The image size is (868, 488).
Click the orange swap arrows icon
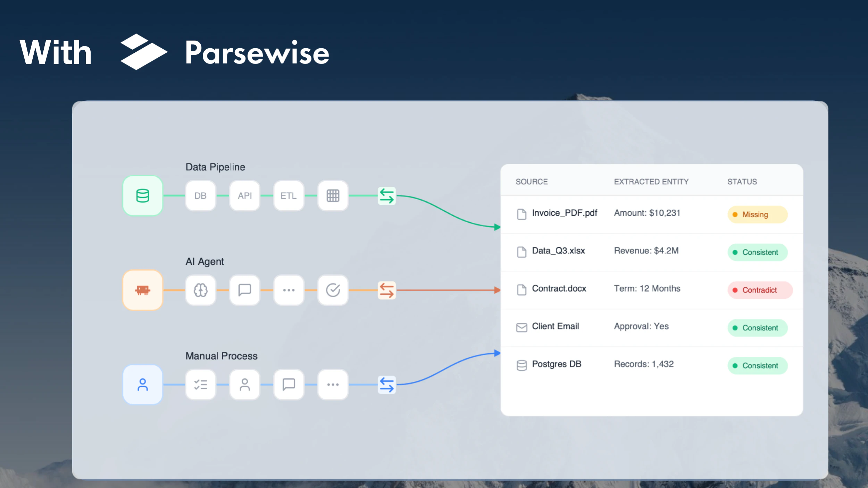(387, 290)
